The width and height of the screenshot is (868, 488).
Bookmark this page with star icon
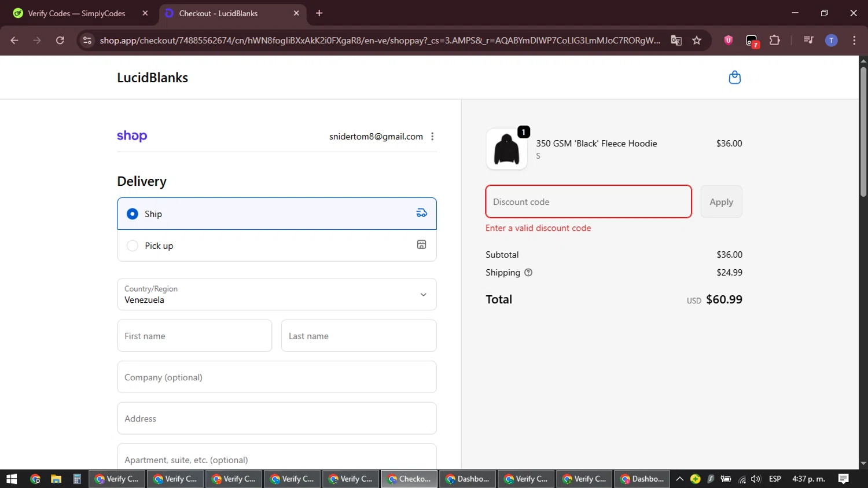[697, 40]
